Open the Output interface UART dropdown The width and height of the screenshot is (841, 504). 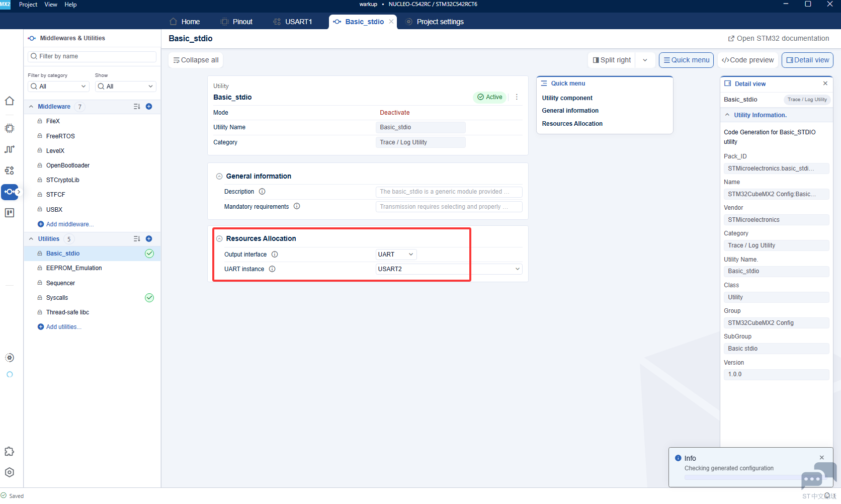pyautogui.click(x=396, y=255)
